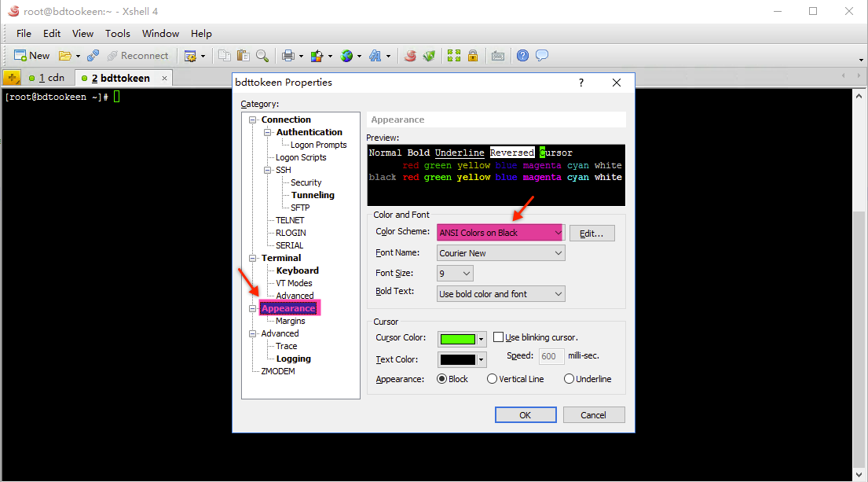Viewport: 868px width, 482px height.
Task: Click the Fullscreen icon in toolbar
Action: (x=453, y=56)
